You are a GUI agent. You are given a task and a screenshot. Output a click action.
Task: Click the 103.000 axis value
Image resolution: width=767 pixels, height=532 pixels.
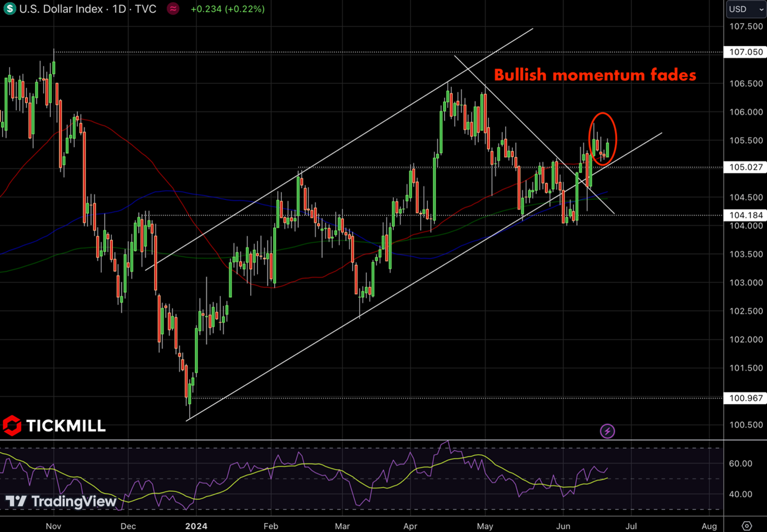pyautogui.click(x=746, y=282)
